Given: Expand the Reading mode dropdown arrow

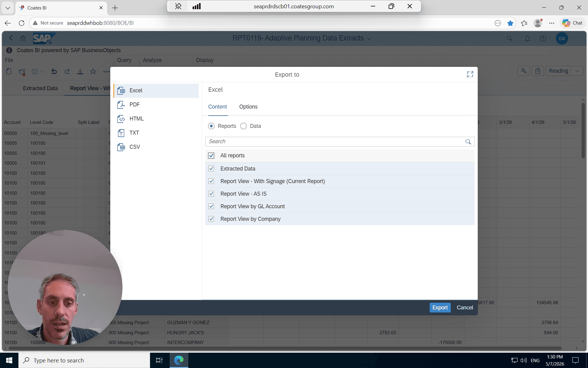Looking at the screenshot, I should click(577, 71).
